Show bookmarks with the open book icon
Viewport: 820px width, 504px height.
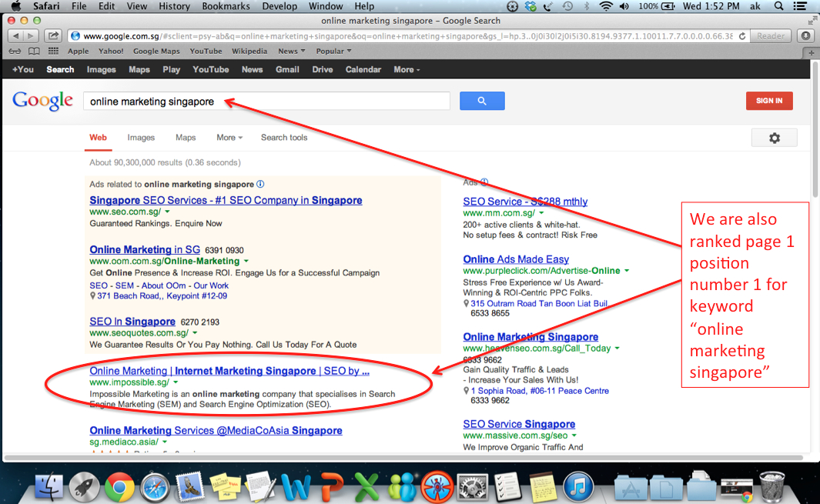pos(34,52)
